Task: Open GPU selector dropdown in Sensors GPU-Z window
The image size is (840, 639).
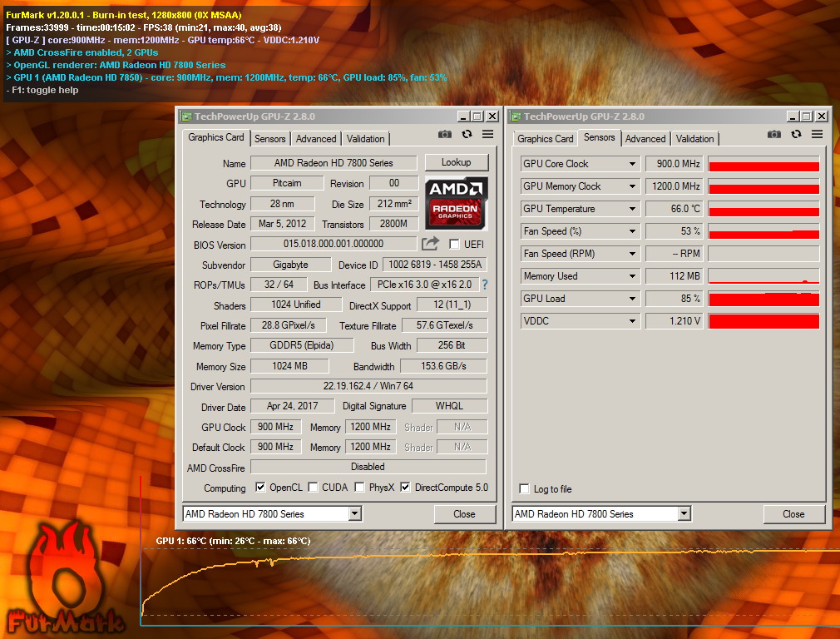Action: point(684,514)
